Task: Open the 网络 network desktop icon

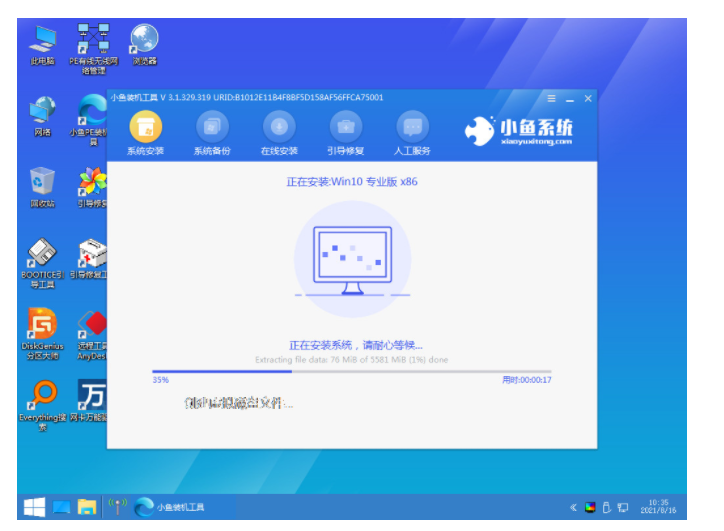Action: click(43, 115)
